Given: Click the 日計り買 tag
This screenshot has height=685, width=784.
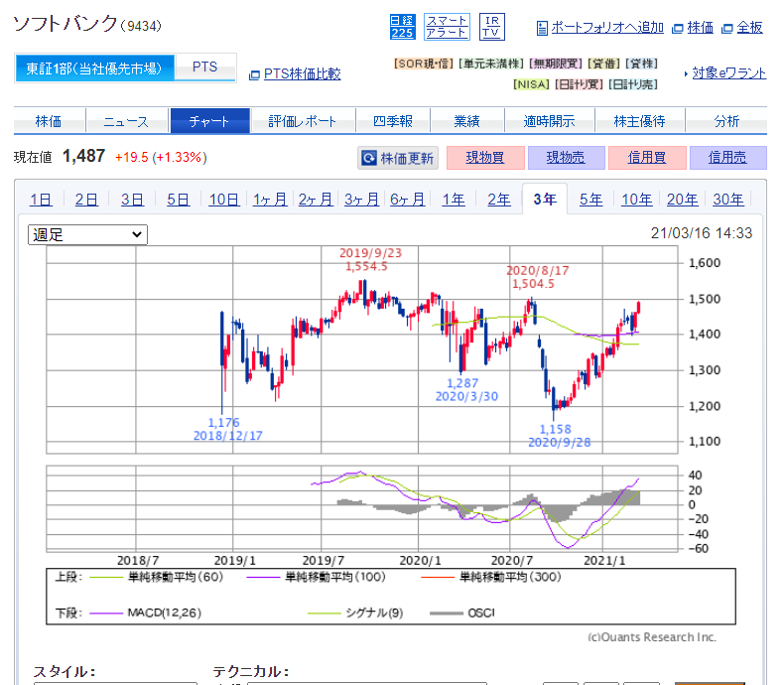Looking at the screenshot, I should 579,84.
